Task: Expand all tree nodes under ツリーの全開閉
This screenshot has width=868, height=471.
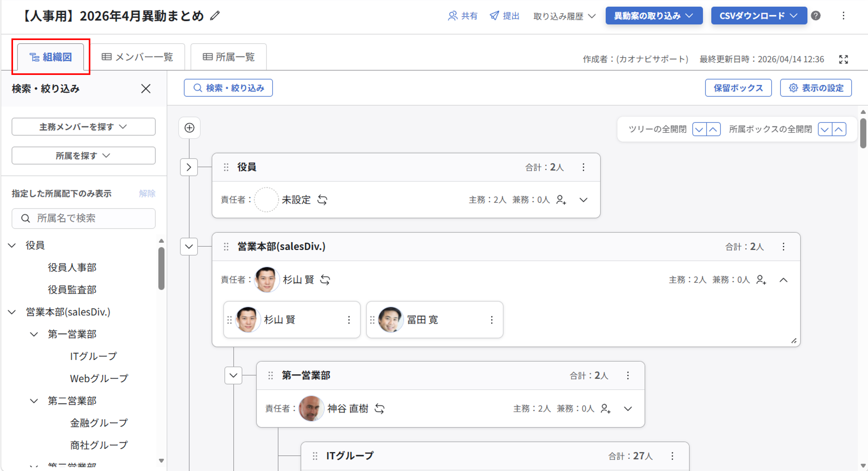Action: tap(699, 129)
